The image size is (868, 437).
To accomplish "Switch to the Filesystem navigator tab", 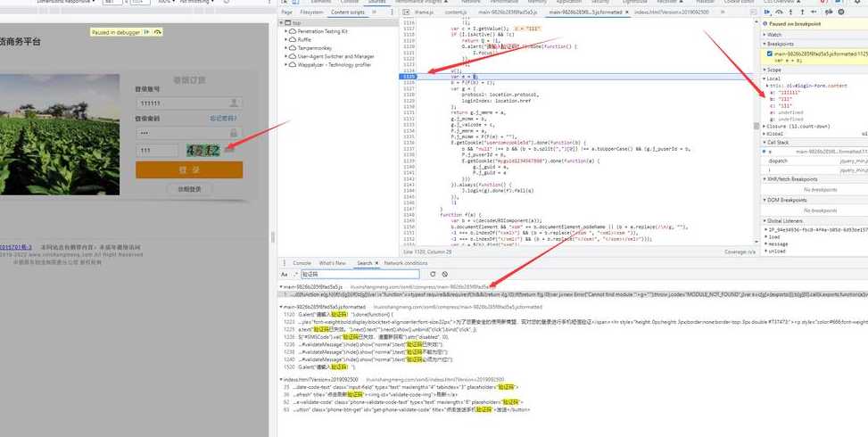I will coord(311,12).
